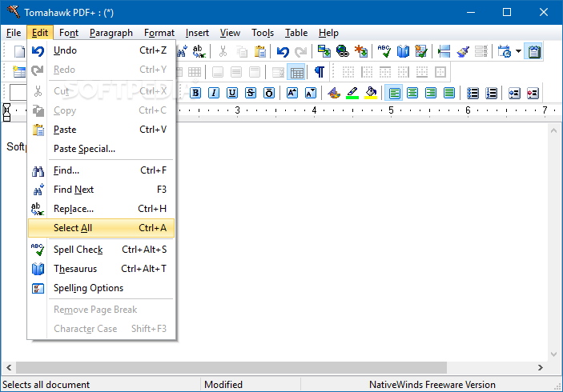
Task: Open the View menu
Action: point(230,33)
